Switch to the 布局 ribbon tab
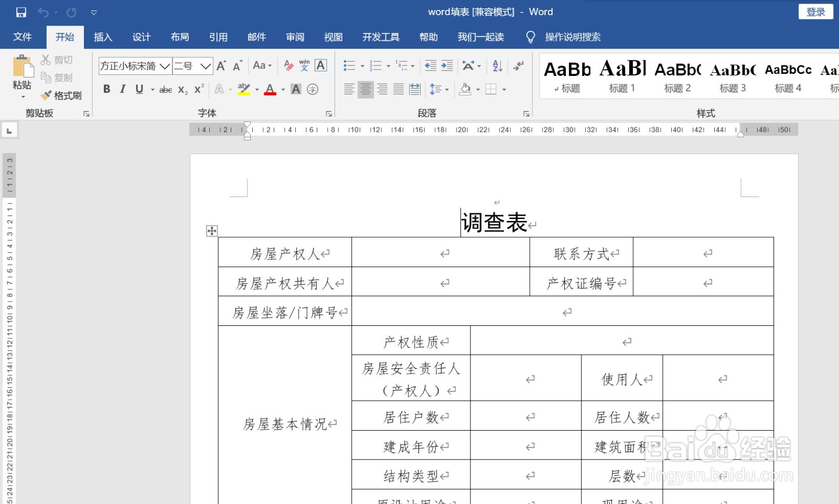 click(x=180, y=37)
